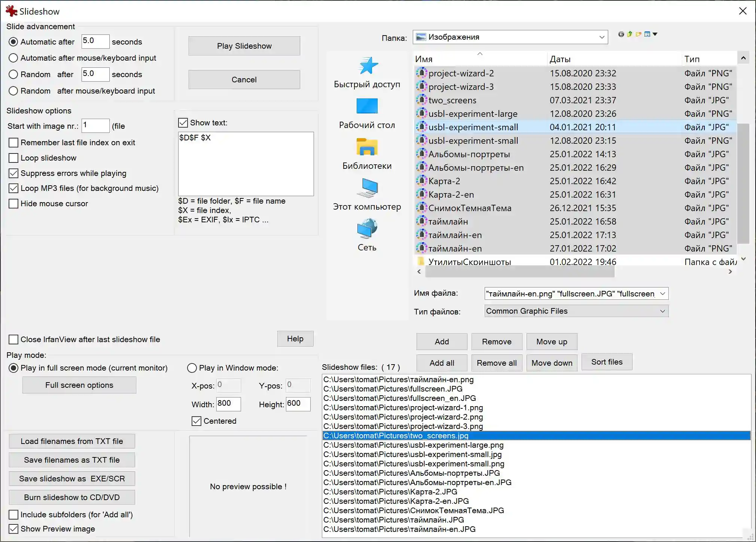The image size is (756, 542).
Task: Go back to the last visited folder
Action: [621, 34]
